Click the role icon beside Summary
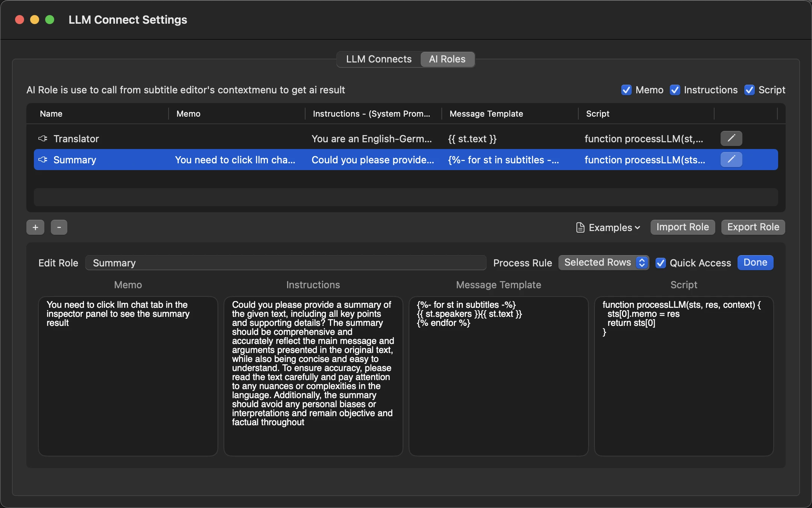The height and width of the screenshot is (508, 812). point(43,160)
